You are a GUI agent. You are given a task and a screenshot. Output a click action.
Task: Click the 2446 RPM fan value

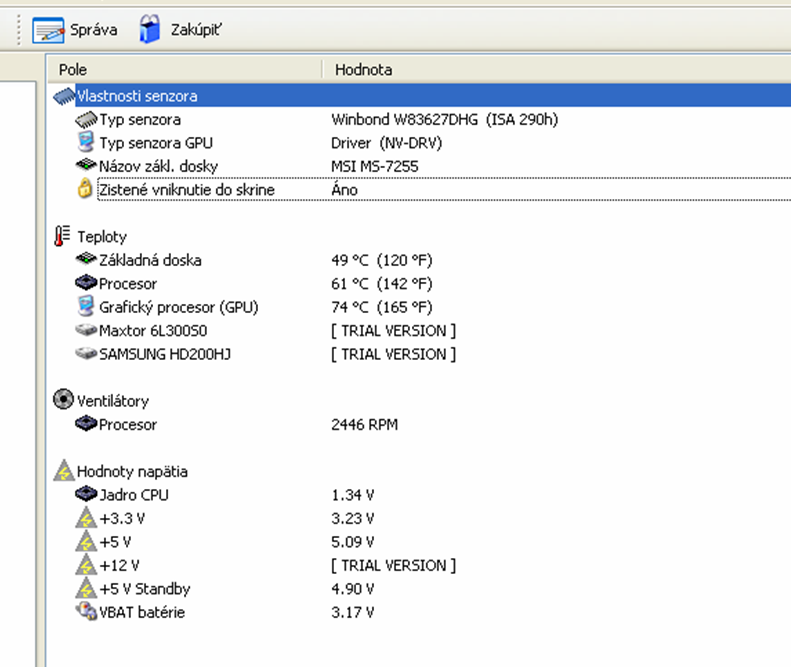click(365, 425)
